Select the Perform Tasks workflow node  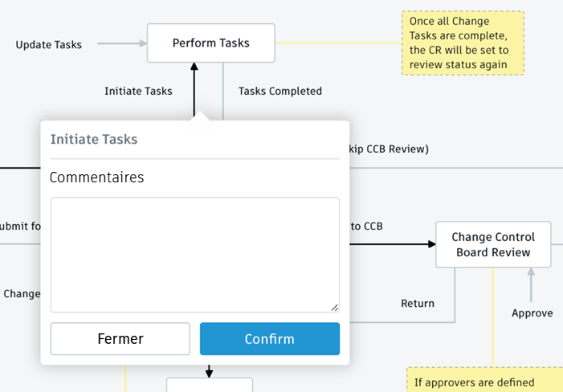[x=210, y=43]
